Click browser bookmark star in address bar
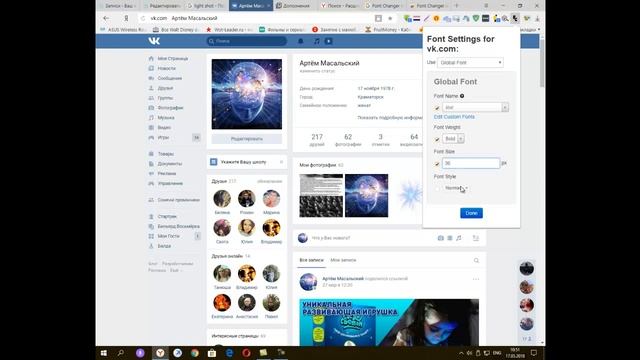This screenshot has height=360, width=640. (x=390, y=18)
